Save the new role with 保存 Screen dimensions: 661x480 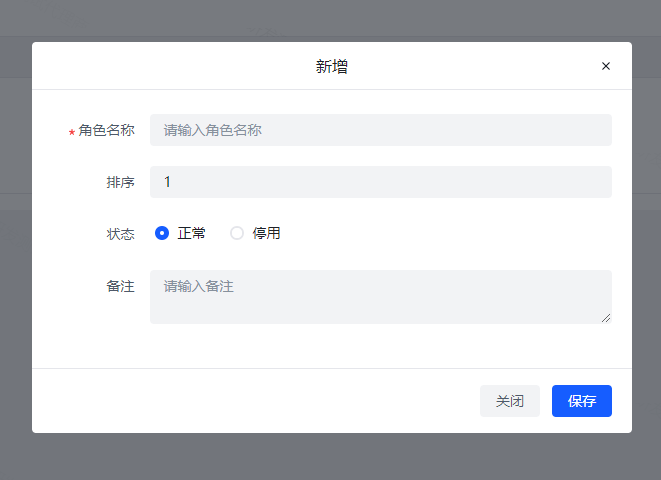click(581, 401)
